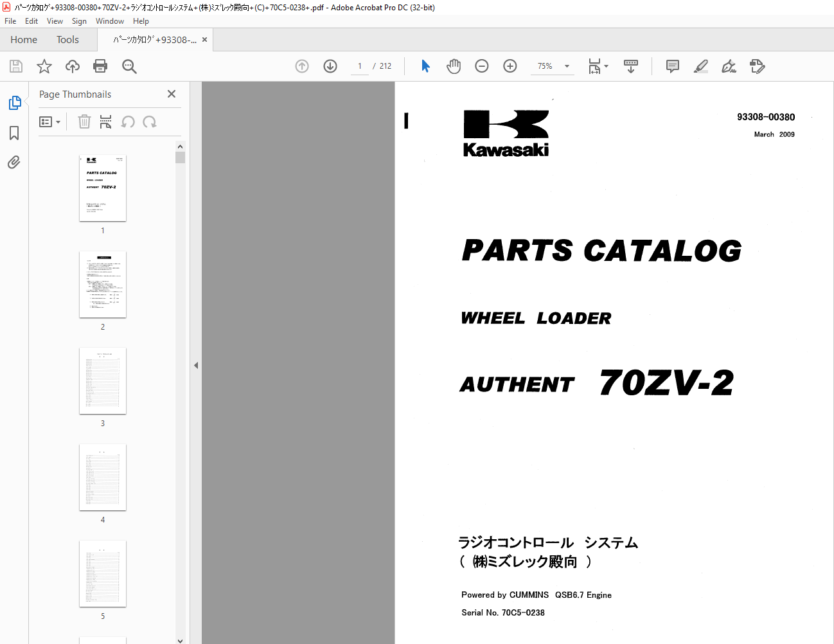Click the stamp edit tool icon
The height and width of the screenshot is (644, 834).
coord(757,66)
